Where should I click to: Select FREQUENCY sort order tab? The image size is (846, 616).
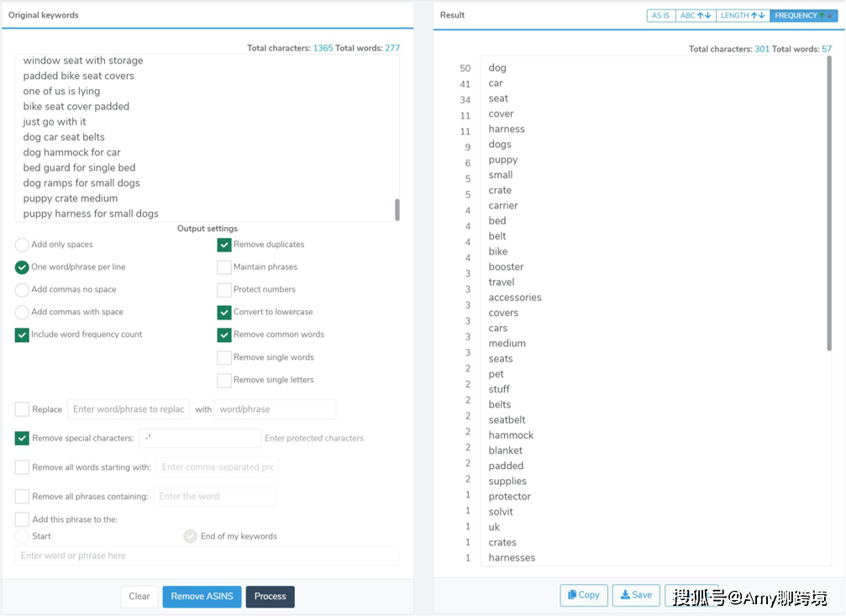(x=802, y=15)
